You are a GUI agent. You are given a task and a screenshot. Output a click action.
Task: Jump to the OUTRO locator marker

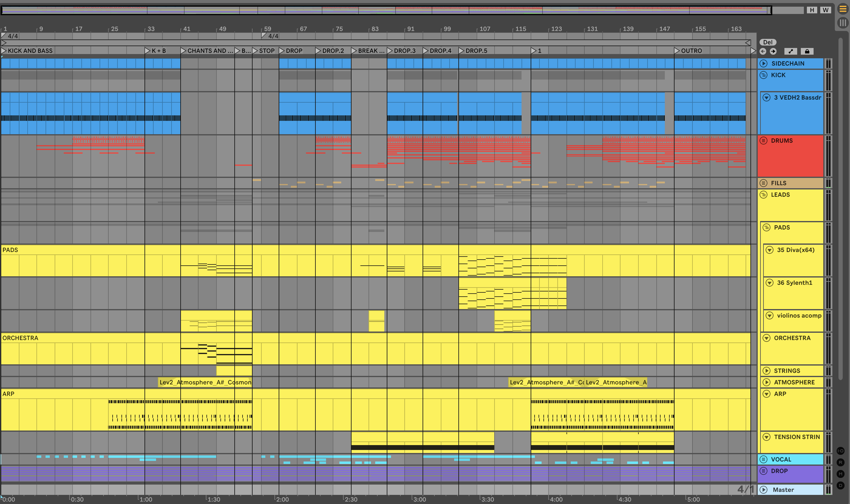tap(677, 51)
